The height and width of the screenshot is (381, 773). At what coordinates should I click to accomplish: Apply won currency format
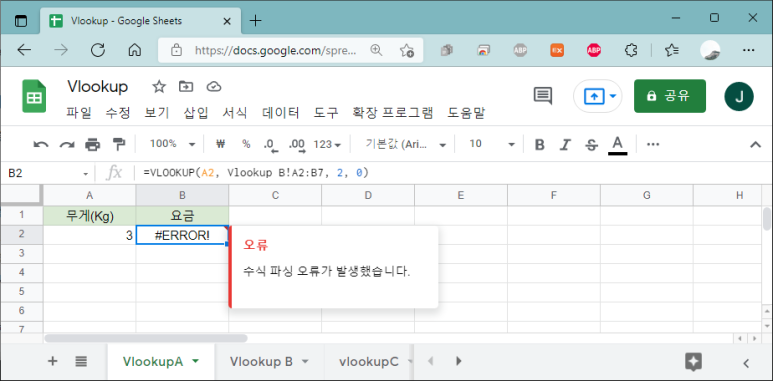pos(220,144)
